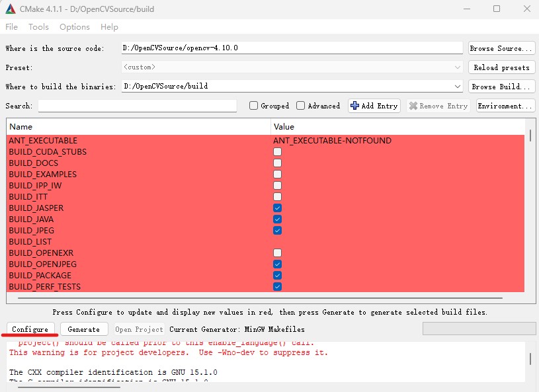Untick the BUILD_JASPER checkbox
Screen dimensions: 539x392
coord(277,208)
